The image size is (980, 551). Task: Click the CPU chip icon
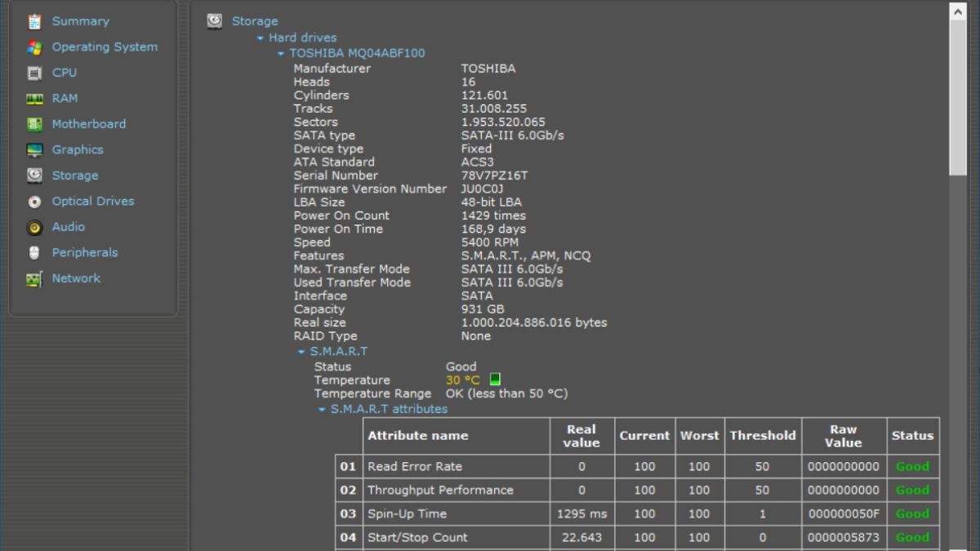click(x=34, y=73)
